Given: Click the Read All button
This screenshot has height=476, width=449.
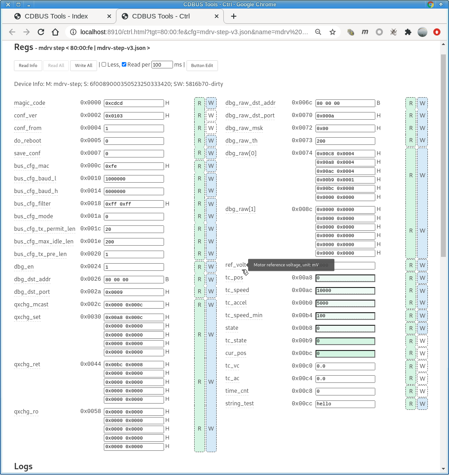Looking at the screenshot, I should [x=56, y=66].
